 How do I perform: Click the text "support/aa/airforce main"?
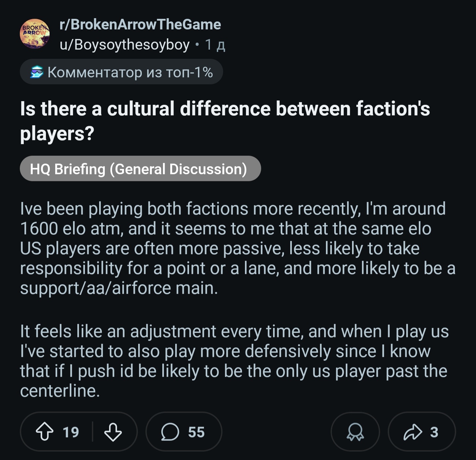click(x=118, y=288)
